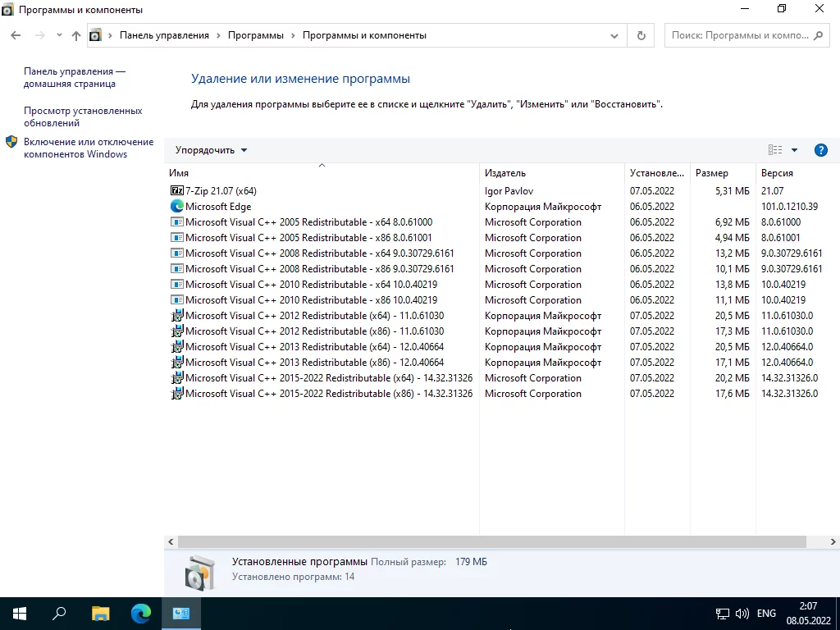This screenshot has width=840, height=630.
Task: Click icon of Visual C++ 2005 x86 8.0.61001
Action: (177, 237)
